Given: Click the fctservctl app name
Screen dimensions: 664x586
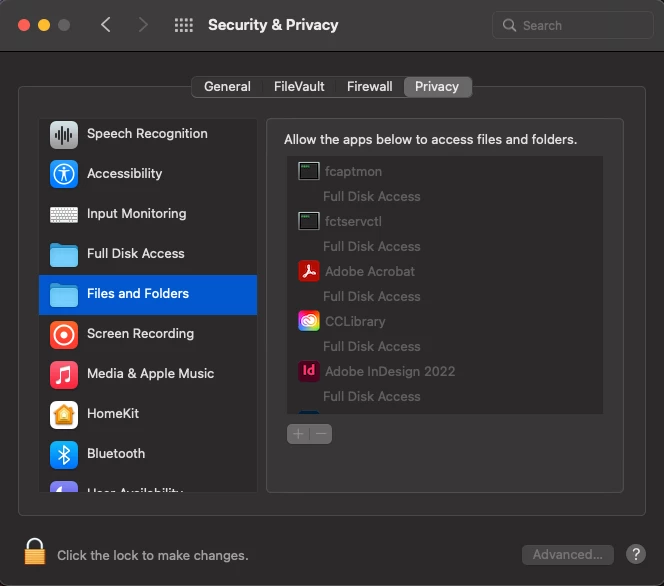Looking at the screenshot, I should click(353, 221).
